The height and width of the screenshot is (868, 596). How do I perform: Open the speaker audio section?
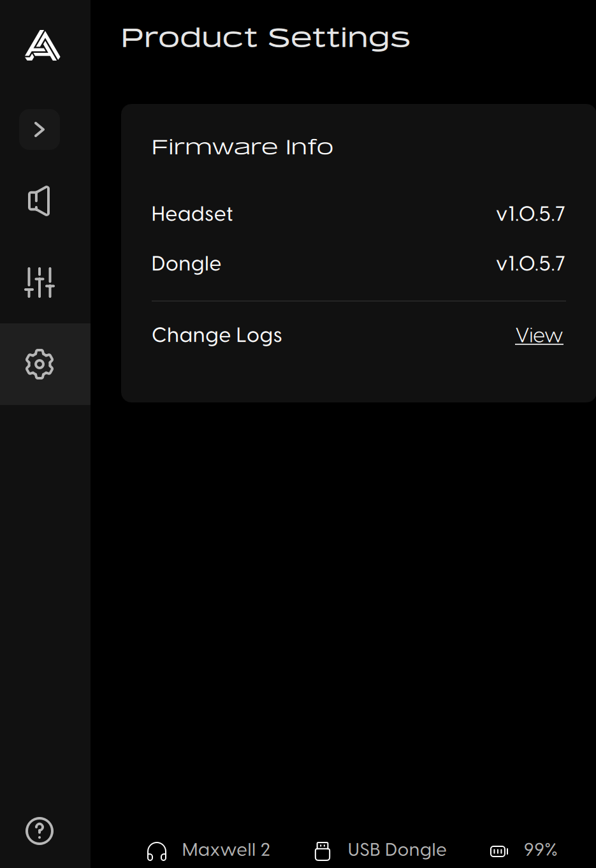pyautogui.click(x=40, y=201)
